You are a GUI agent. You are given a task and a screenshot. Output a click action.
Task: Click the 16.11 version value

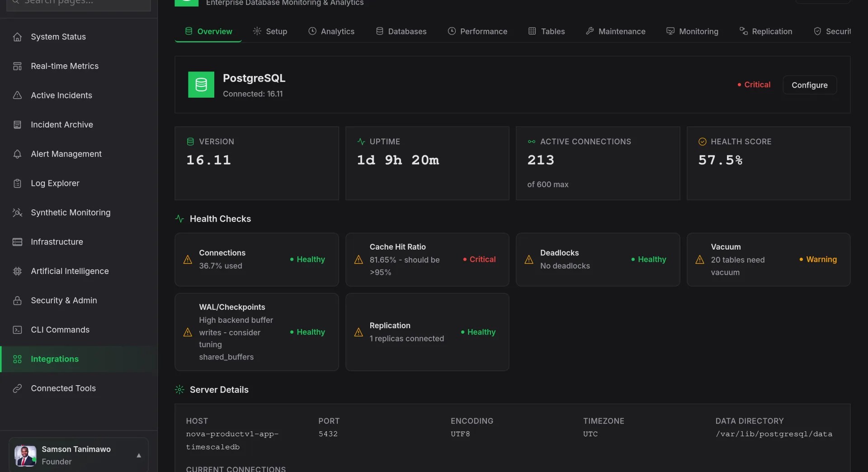(208, 160)
